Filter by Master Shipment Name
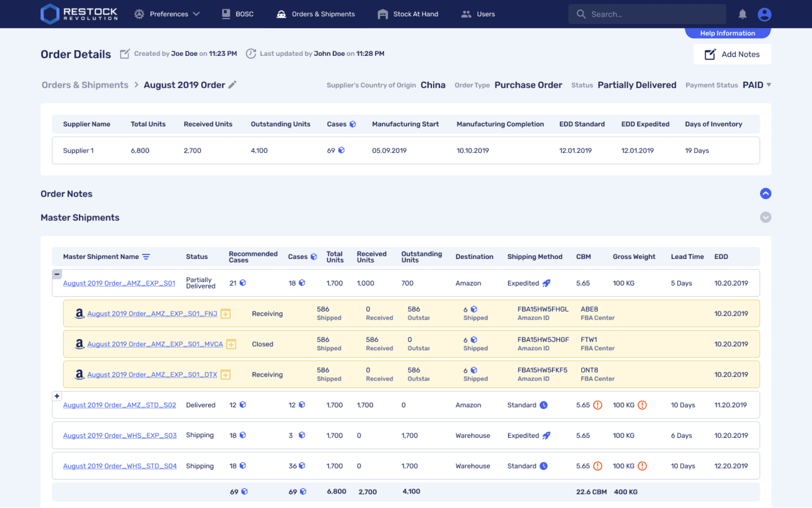 tap(146, 257)
